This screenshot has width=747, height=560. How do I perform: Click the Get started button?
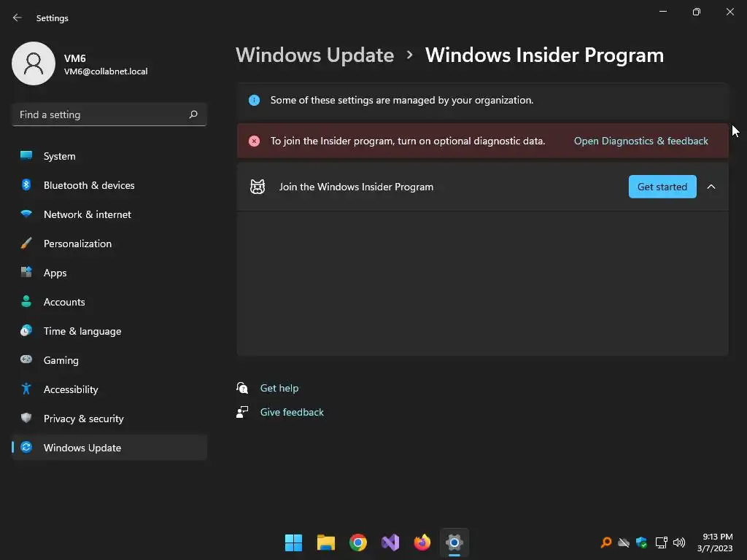662,187
